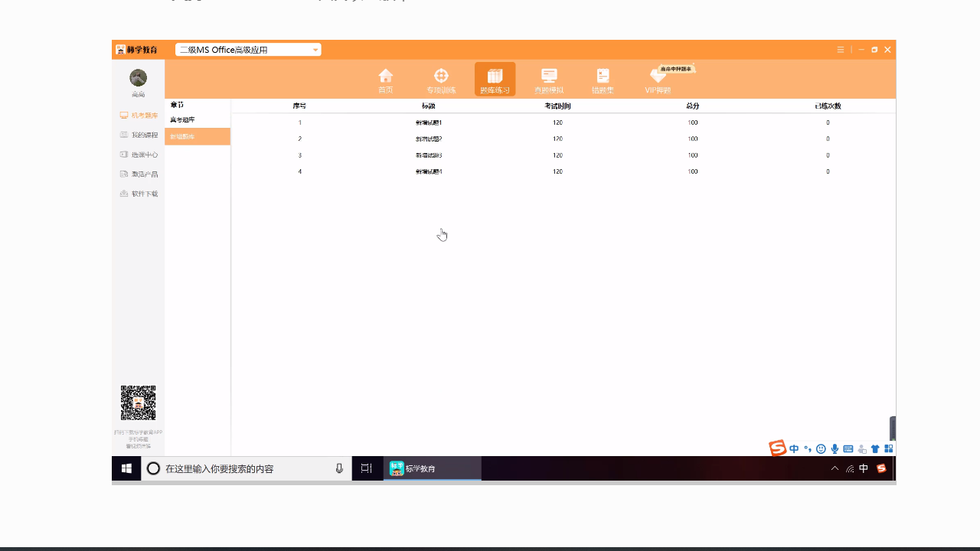Viewport: 980px width, 551px height.
Task: Select the 题库练习 books icon
Action: pyautogui.click(x=495, y=77)
